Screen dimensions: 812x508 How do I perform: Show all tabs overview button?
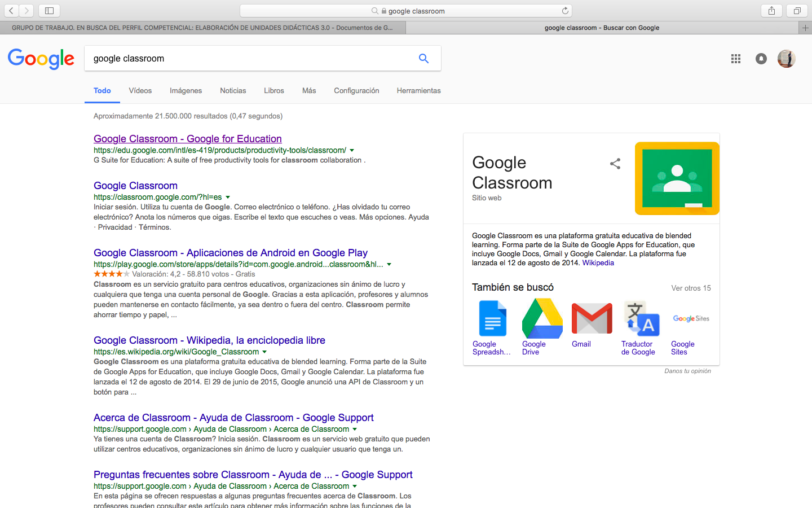797,11
